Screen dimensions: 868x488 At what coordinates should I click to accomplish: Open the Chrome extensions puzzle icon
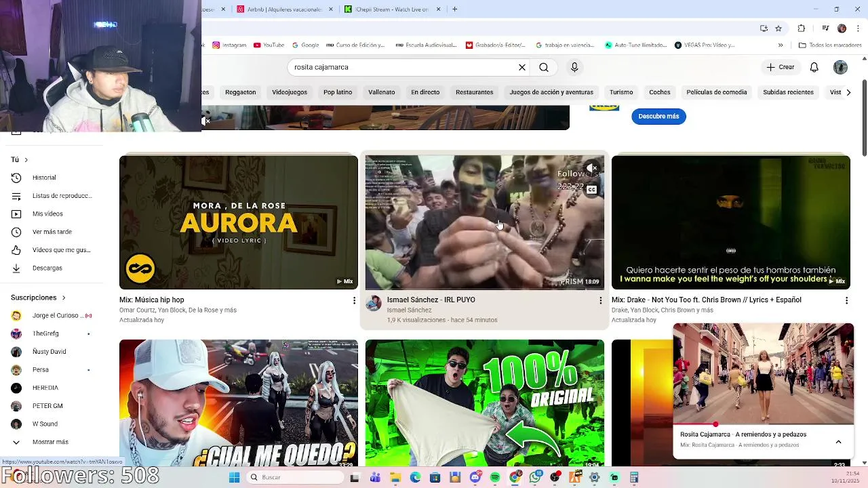pos(802,28)
